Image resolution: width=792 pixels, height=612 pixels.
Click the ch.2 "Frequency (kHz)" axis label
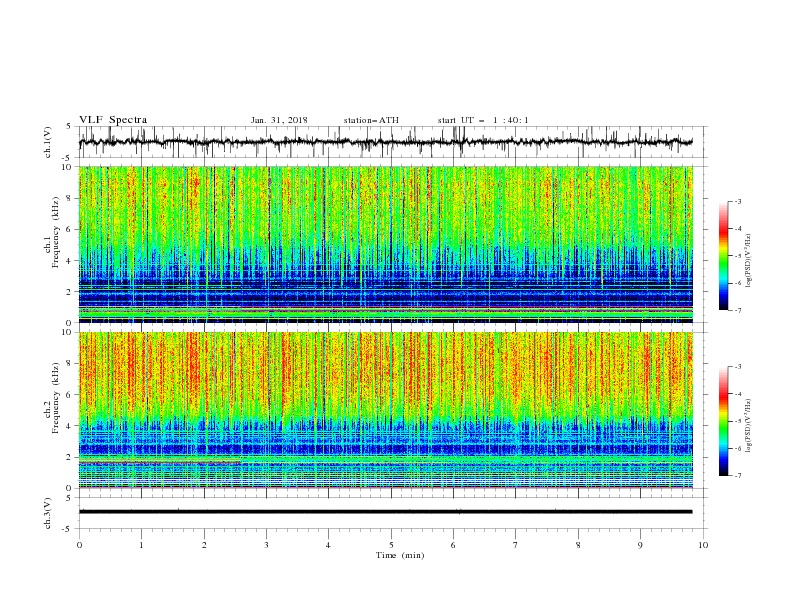pyautogui.click(x=56, y=399)
